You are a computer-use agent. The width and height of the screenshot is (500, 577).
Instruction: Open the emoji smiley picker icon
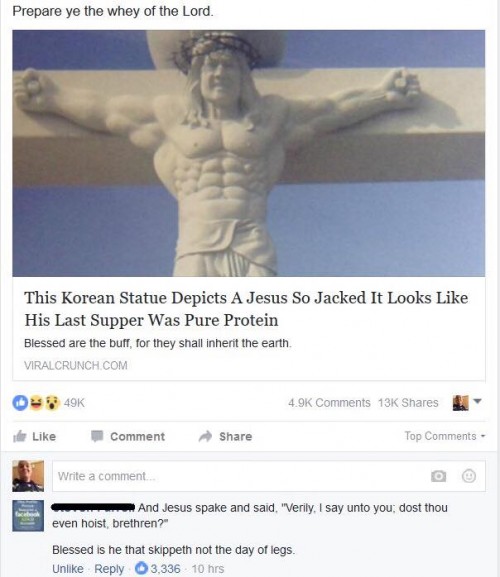[x=469, y=476]
